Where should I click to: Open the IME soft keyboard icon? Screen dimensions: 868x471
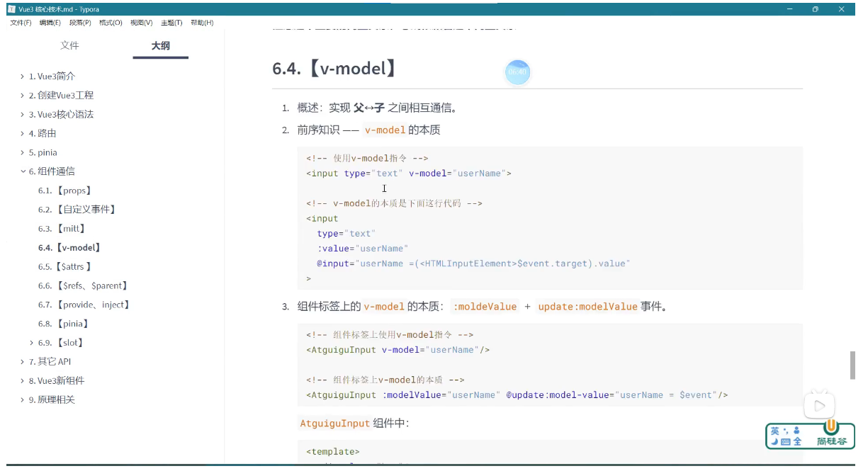(x=786, y=441)
